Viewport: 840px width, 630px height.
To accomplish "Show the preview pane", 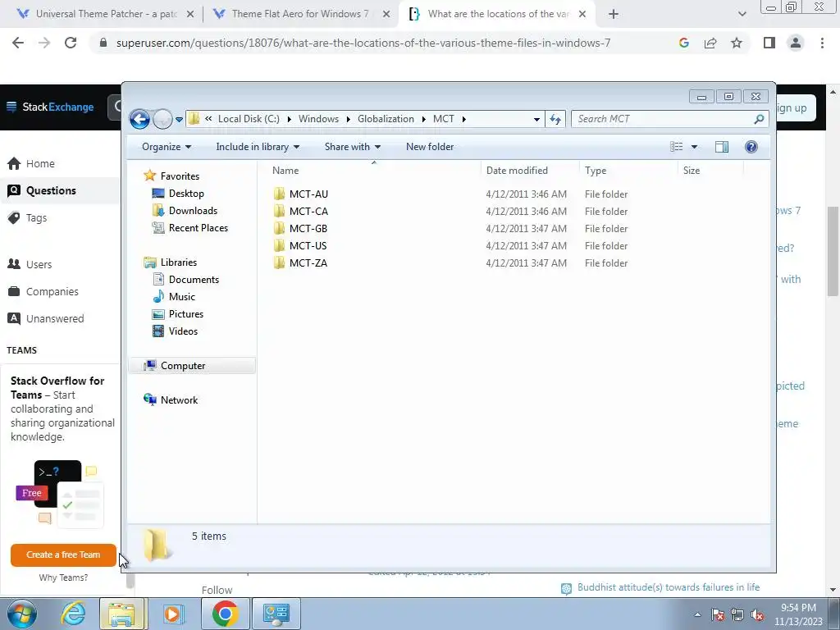I will click(722, 147).
